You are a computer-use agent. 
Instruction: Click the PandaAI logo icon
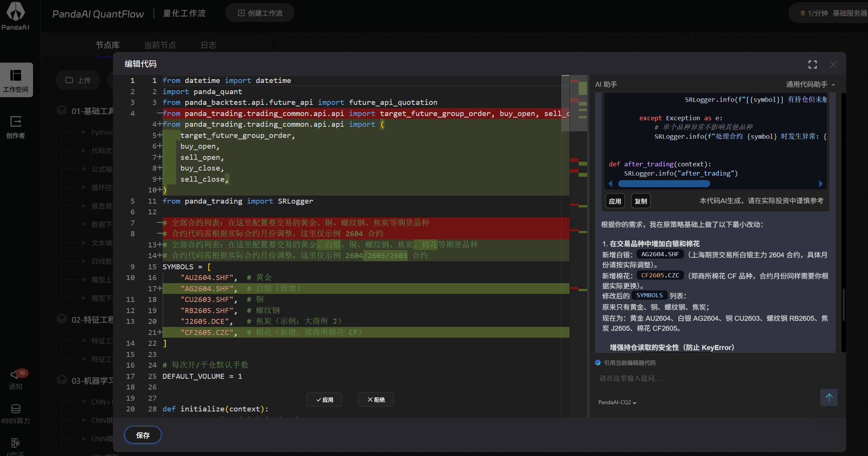[x=16, y=12]
